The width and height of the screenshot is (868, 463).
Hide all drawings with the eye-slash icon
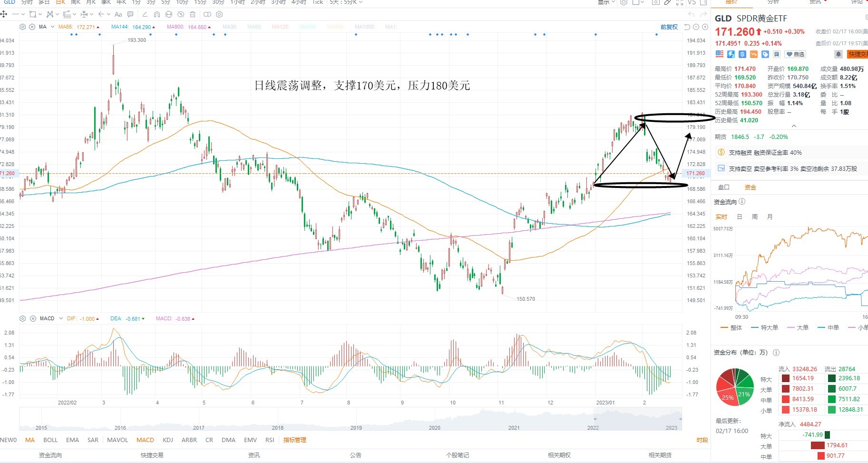[181, 14]
